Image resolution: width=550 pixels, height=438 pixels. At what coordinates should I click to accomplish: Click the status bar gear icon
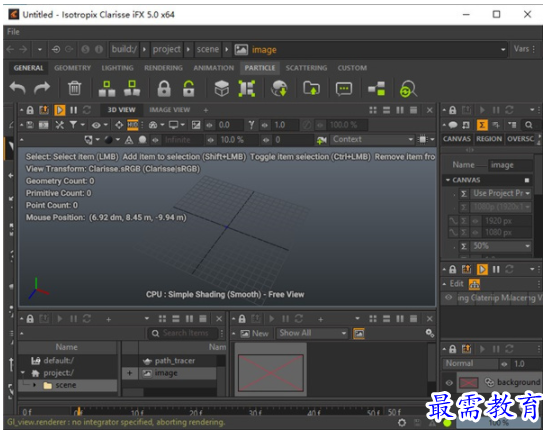click(402, 423)
